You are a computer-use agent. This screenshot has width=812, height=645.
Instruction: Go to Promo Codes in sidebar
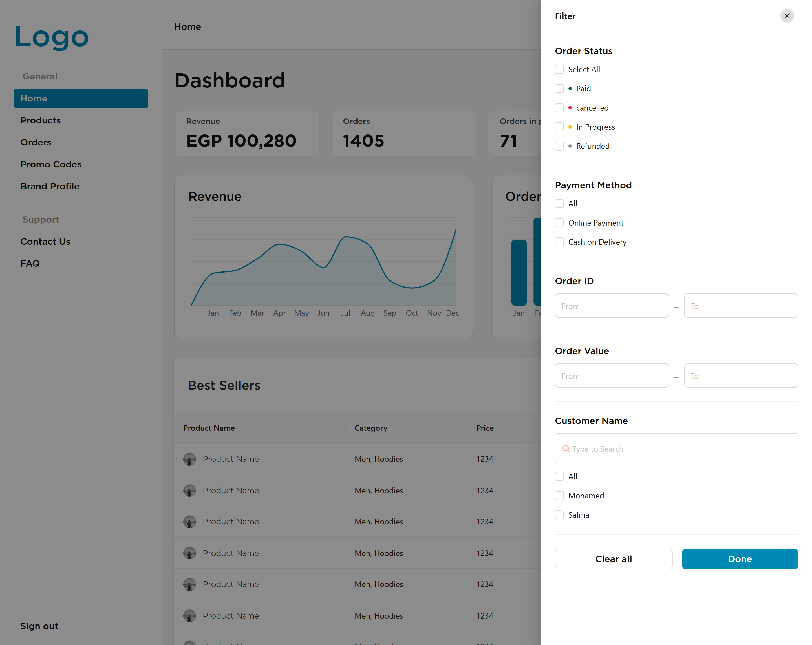(x=51, y=164)
